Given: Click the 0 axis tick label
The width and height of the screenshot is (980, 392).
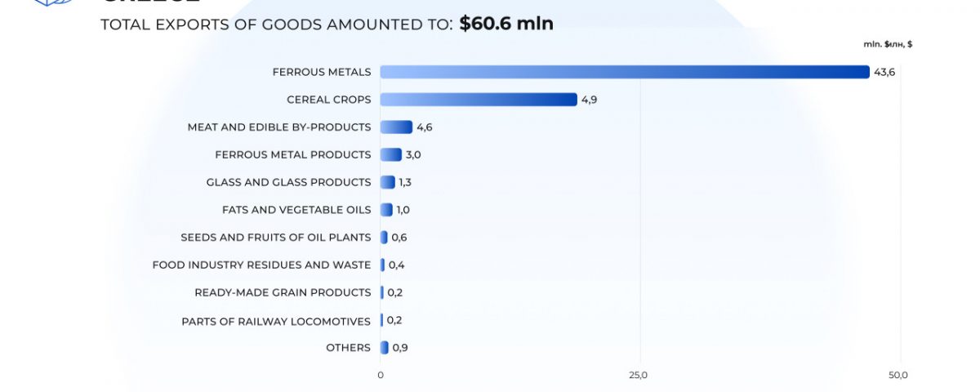Looking at the screenshot, I should click(x=380, y=375).
